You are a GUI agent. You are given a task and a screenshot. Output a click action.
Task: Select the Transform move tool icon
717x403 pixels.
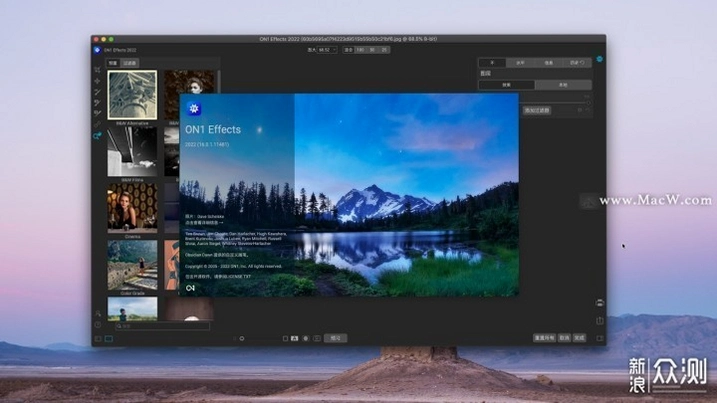pyautogui.click(x=97, y=81)
